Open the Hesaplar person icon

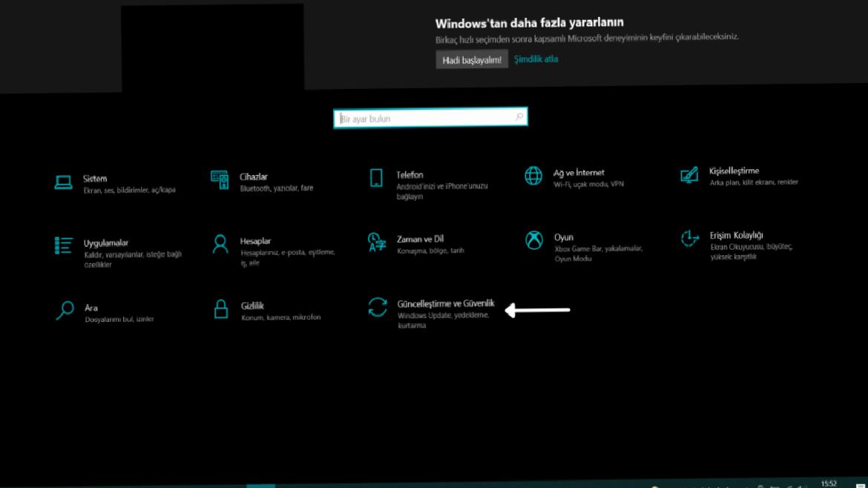coord(220,244)
